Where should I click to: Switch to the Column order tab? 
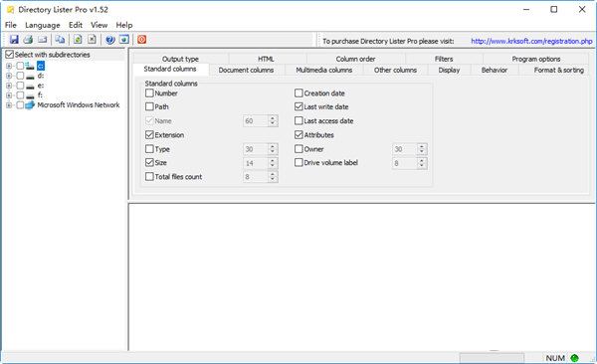(355, 59)
